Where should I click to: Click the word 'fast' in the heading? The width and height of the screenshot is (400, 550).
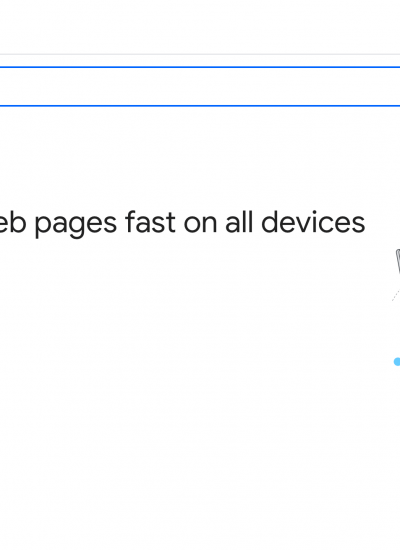pyautogui.click(x=150, y=222)
